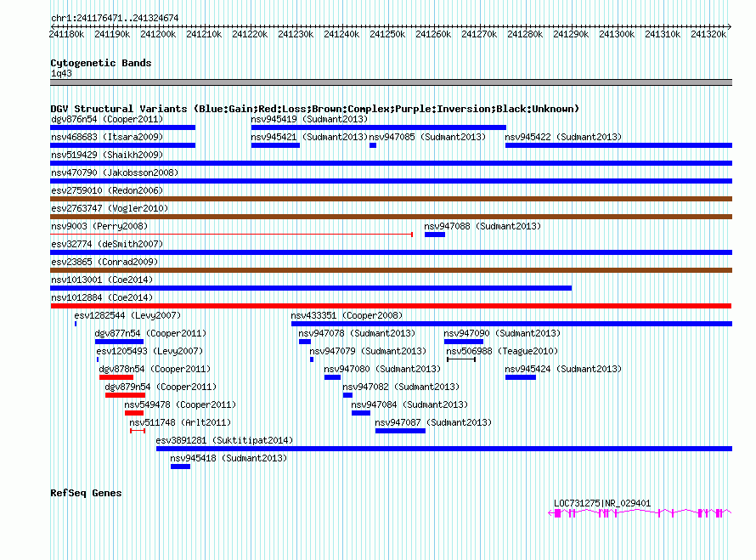The width and height of the screenshot is (756, 560).
Task: Click nsv947079 (Sudmant2013) label
Action: pyautogui.click(x=368, y=351)
